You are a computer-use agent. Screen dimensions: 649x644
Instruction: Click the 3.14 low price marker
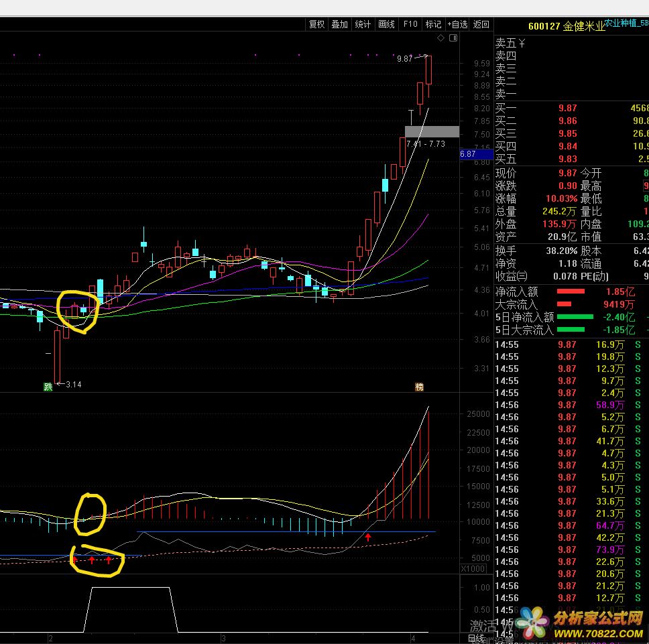[72, 385]
